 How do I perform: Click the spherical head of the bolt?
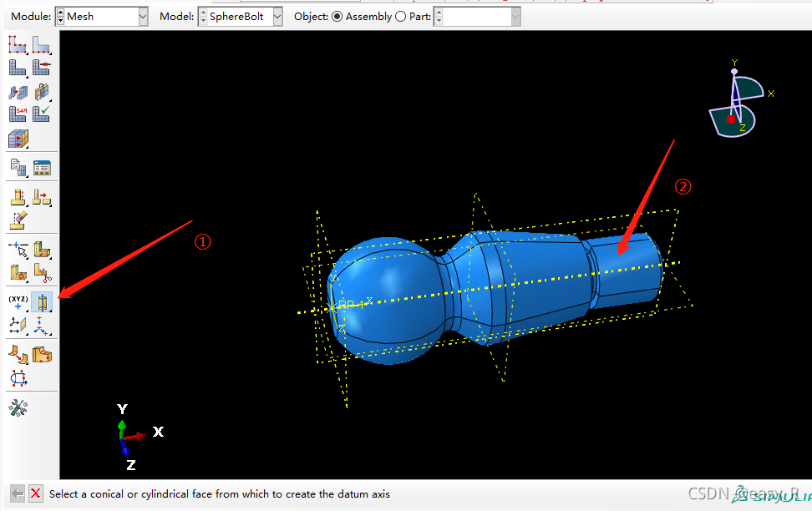click(386, 301)
